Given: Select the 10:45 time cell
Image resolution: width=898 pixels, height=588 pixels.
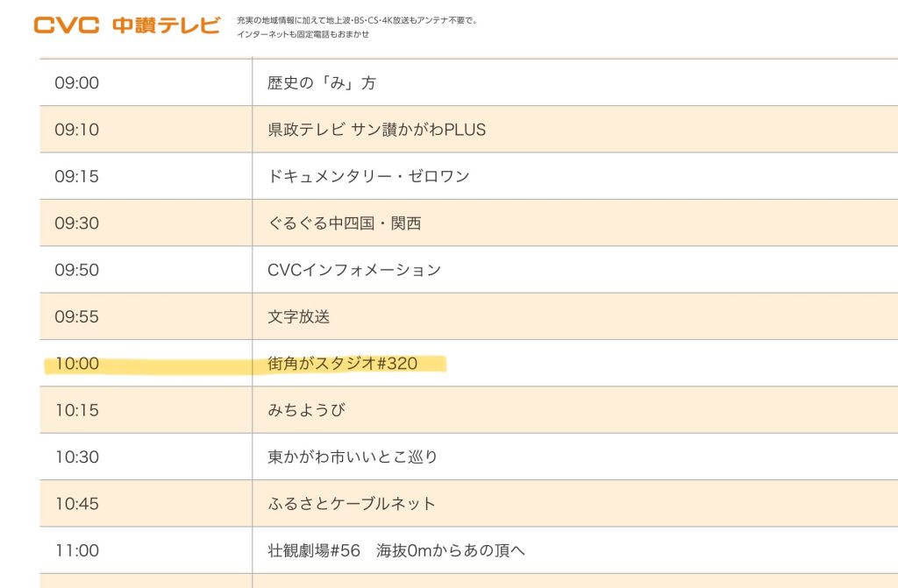Looking at the screenshot, I should (77, 504).
